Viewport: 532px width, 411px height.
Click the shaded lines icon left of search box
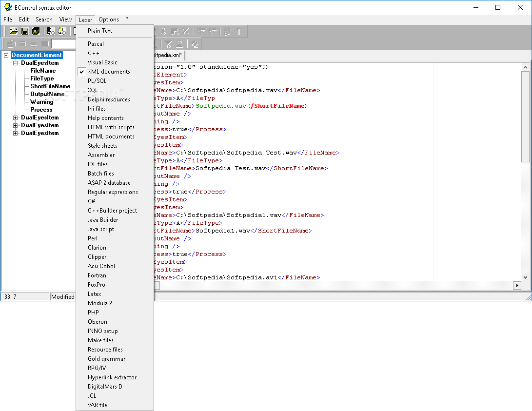click(x=34, y=44)
